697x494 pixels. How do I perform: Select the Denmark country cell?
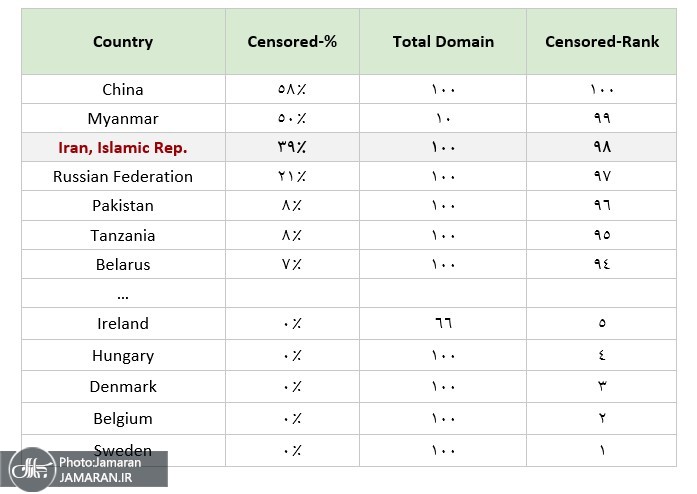(x=123, y=387)
